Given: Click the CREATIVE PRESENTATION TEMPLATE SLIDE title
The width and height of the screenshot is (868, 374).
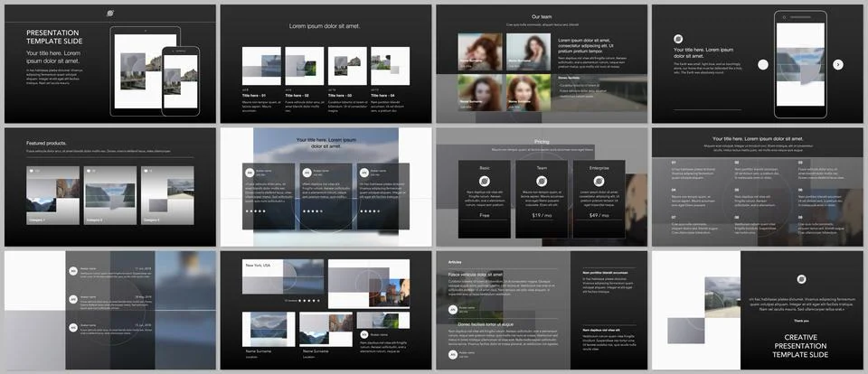Looking at the screenshot, I should (802, 346).
